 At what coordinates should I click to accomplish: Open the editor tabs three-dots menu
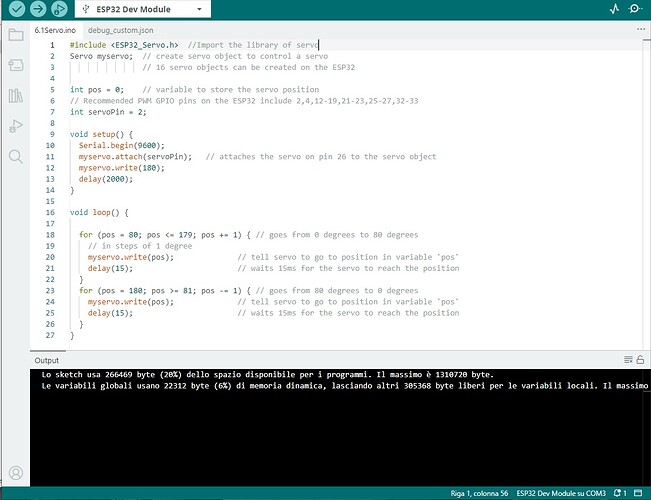(641, 29)
